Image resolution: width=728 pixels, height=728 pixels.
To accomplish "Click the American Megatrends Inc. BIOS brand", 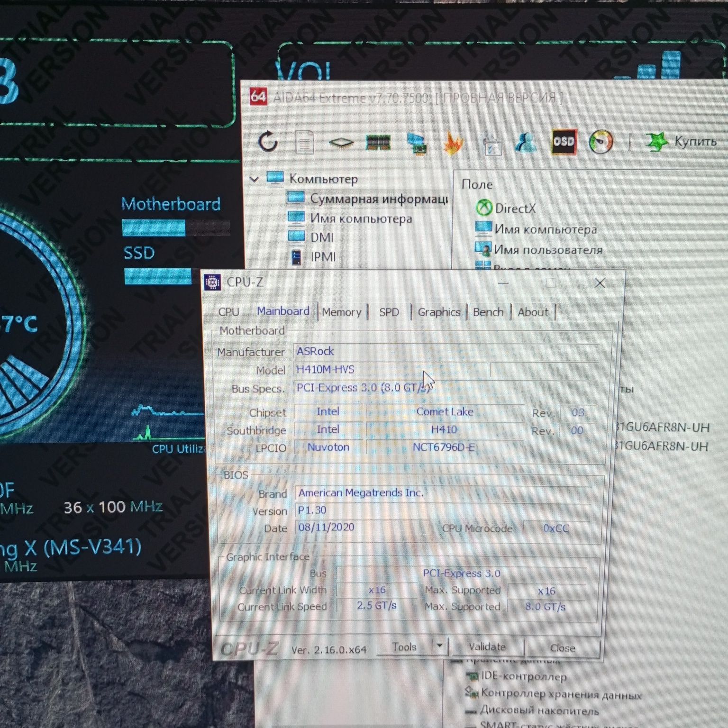I will (x=443, y=493).
